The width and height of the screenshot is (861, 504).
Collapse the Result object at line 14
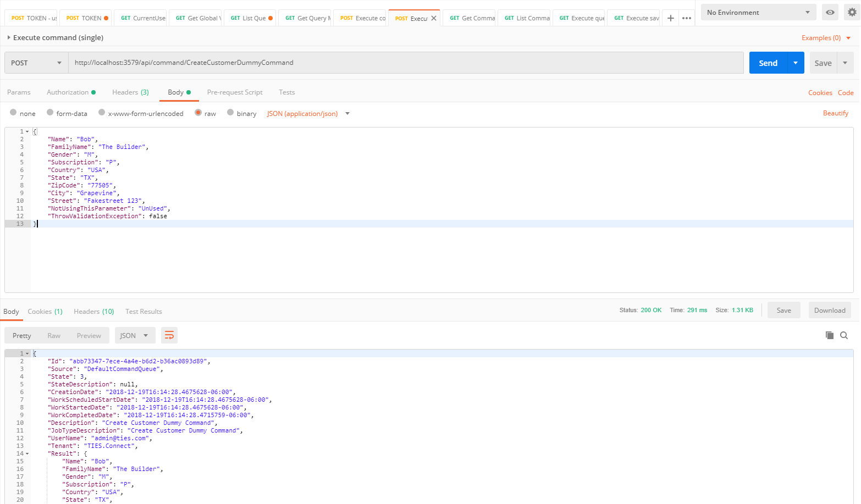[27, 454]
